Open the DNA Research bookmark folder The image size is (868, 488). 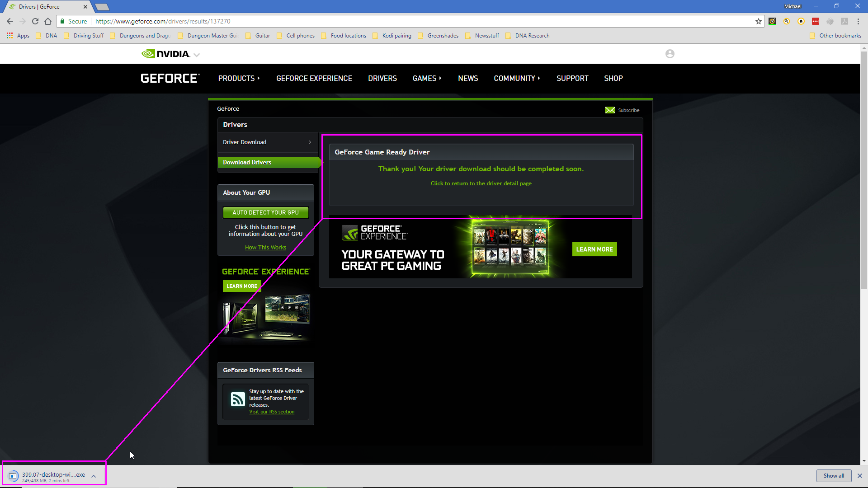(528, 36)
